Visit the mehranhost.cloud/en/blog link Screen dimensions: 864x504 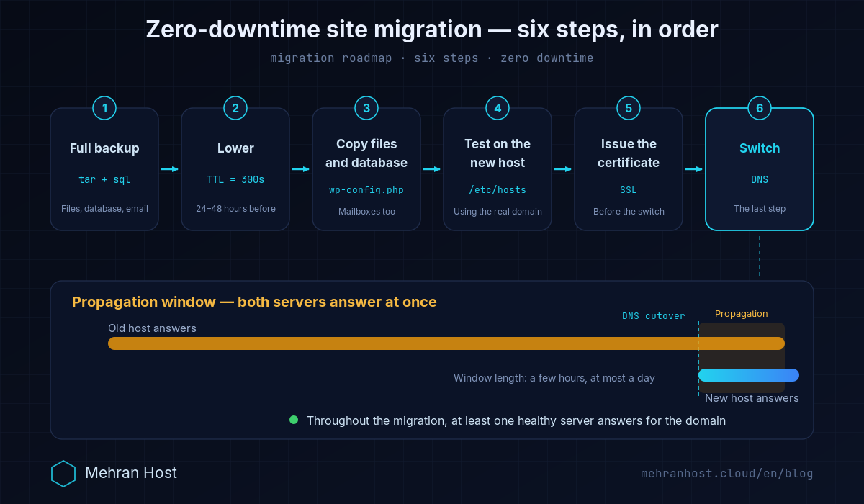point(727,474)
